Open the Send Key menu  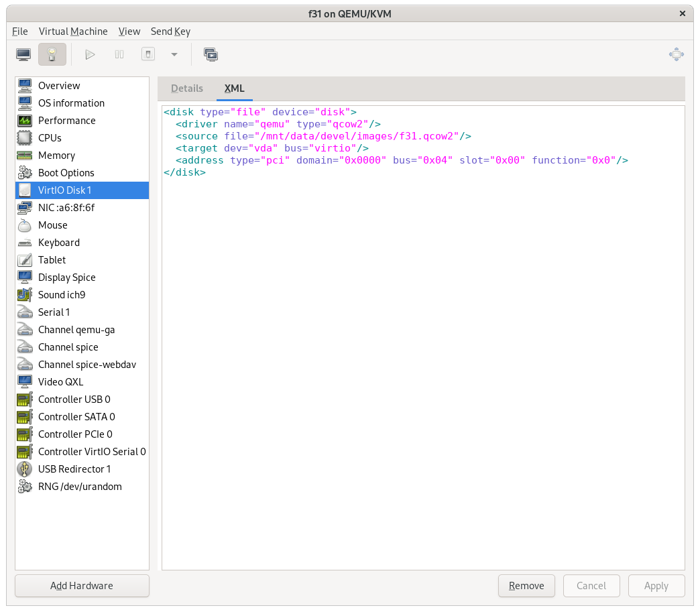point(170,32)
